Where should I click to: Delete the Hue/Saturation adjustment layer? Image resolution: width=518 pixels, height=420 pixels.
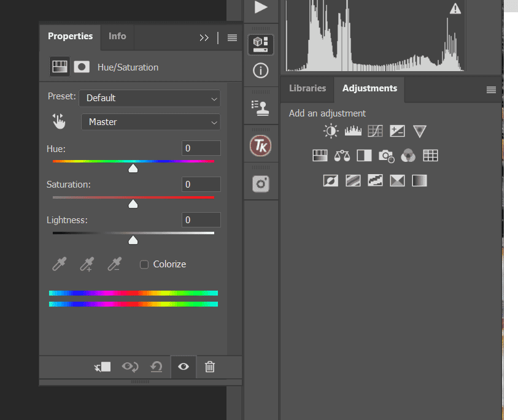coord(210,367)
